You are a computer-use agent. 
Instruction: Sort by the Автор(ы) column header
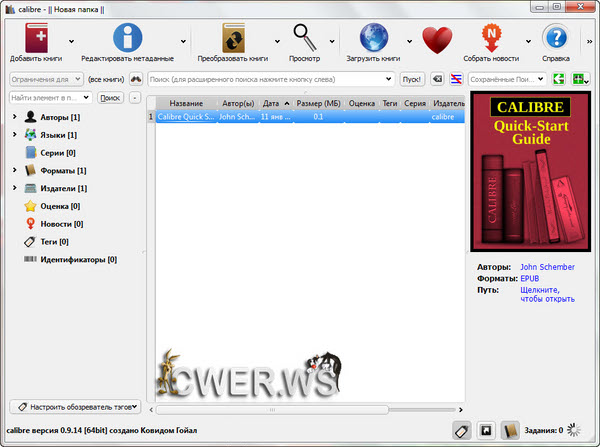point(236,103)
